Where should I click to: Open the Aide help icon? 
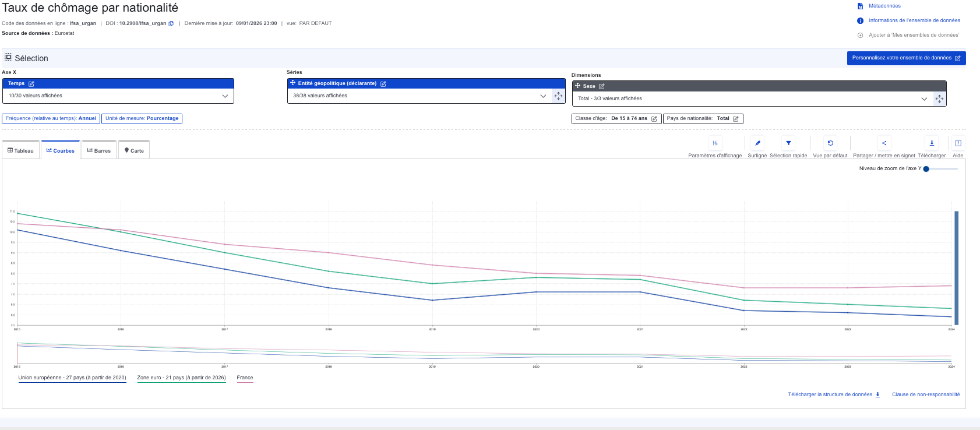pos(958,143)
